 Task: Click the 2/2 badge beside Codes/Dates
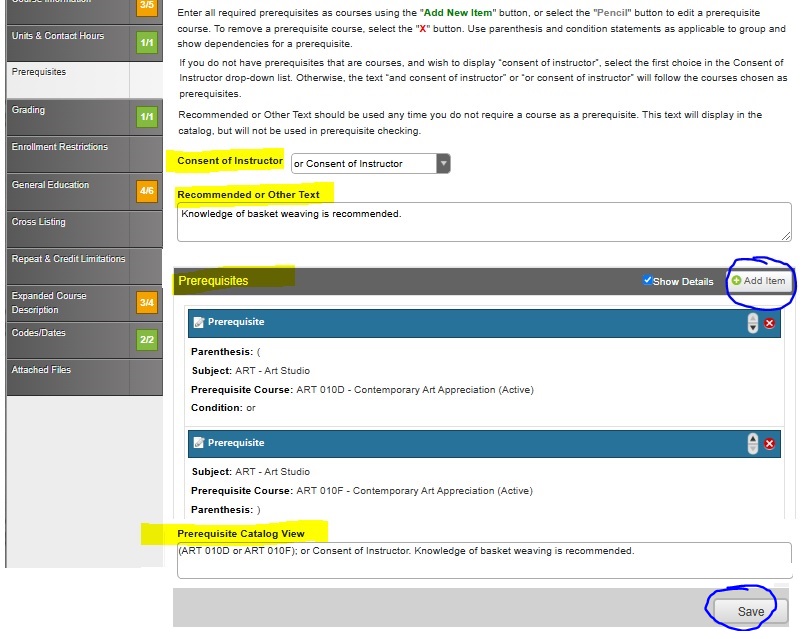(147, 340)
